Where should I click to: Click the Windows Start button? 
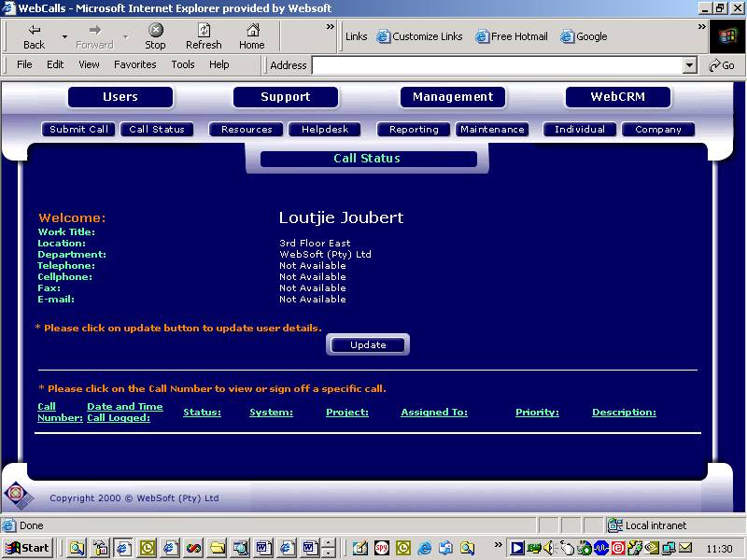[x=27, y=549]
